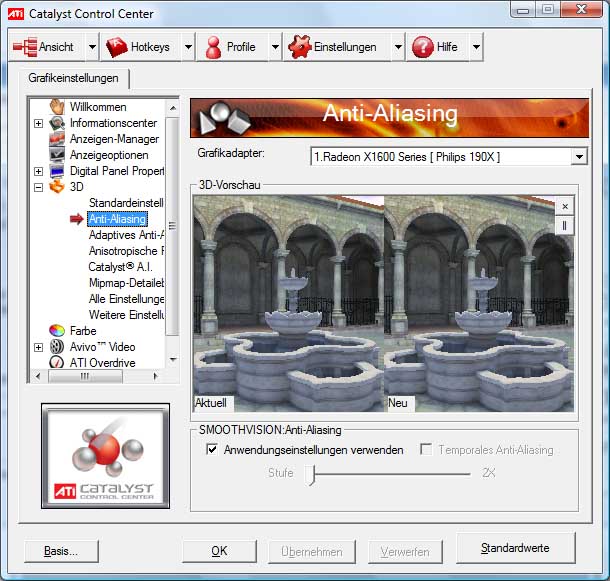610x581 pixels.
Task: Click the Neu preview image
Action: 479,304
